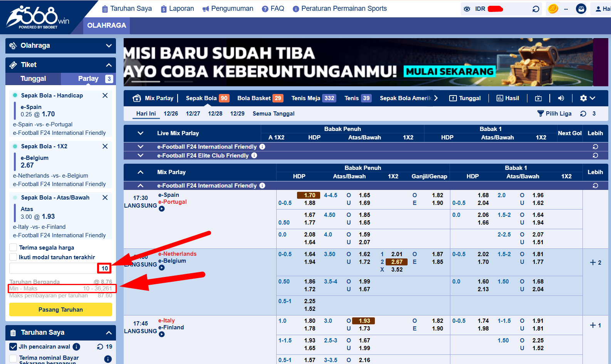Screen dimensions: 611x364
Task: Open the chat support icon
Action: 581,8
